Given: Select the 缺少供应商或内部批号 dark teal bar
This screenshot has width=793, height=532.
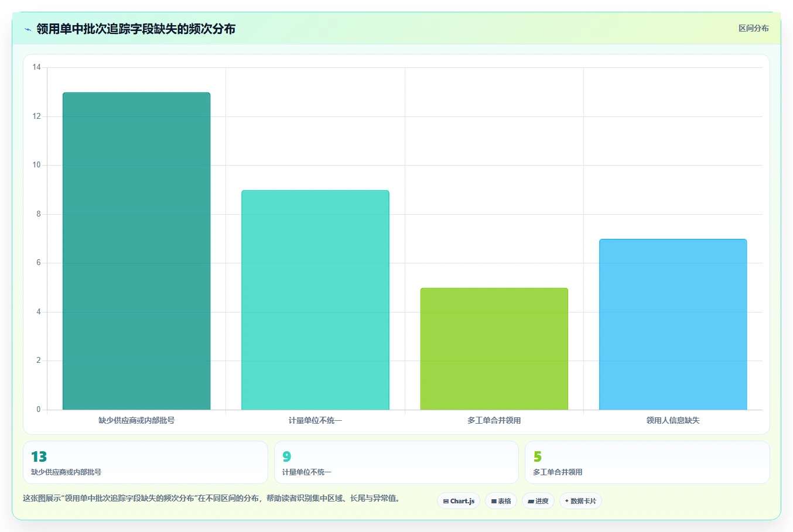Looking at the screenshot, I should [x=136, y=251].
